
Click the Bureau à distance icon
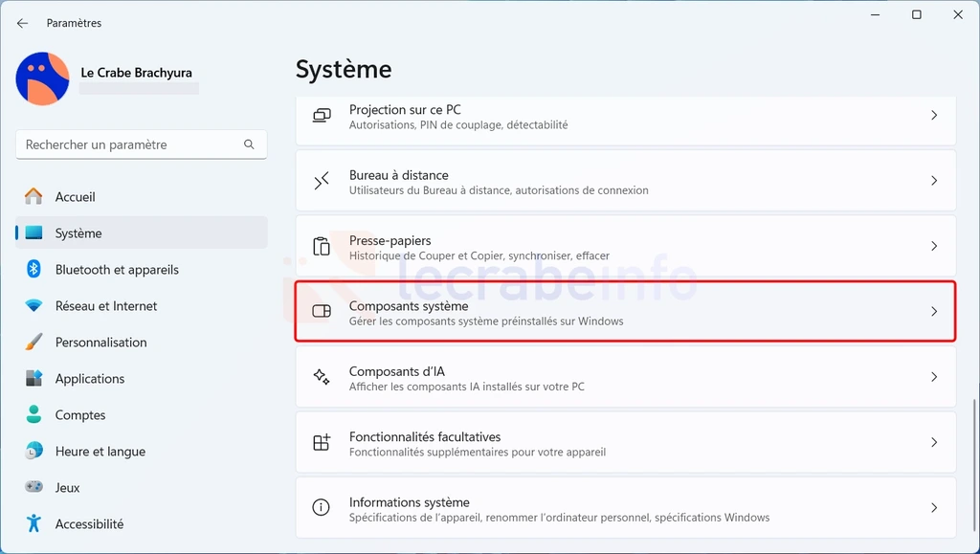pyautogui.click(x=322, y=181)
